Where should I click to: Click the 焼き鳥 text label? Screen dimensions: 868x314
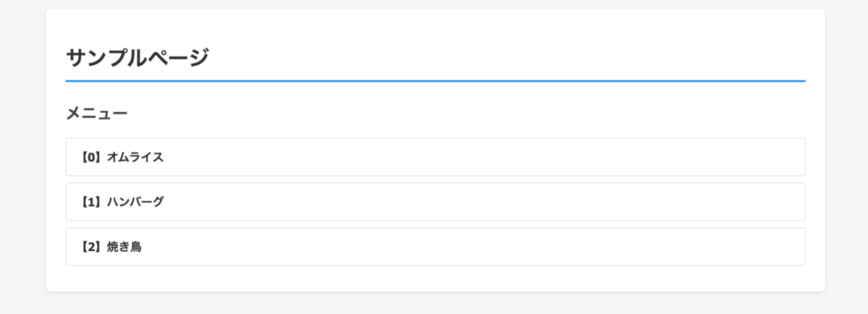coord(124,247)
